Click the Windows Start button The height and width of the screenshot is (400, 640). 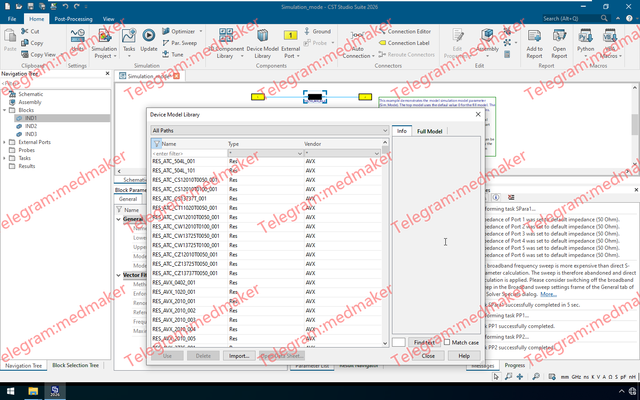point(11,391)
